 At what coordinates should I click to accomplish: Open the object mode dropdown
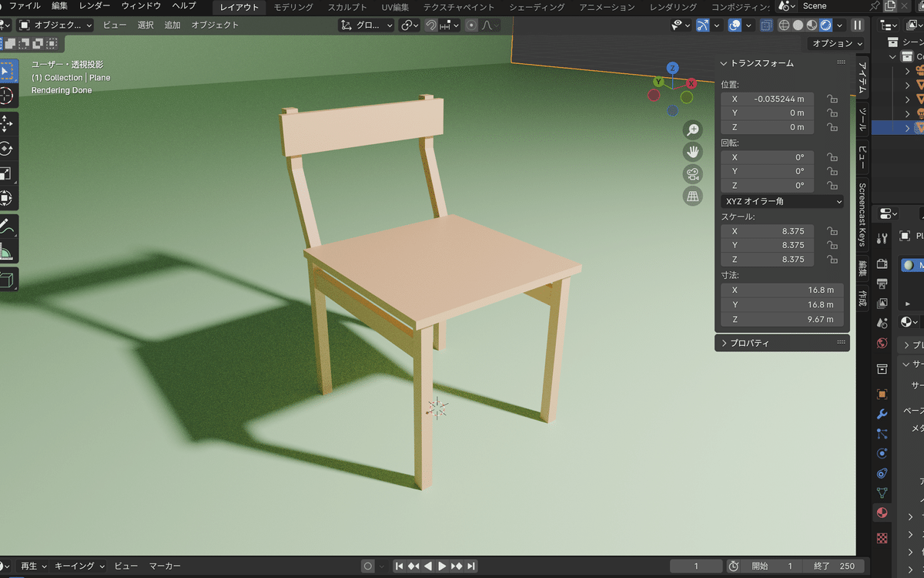(x=55, y=25)
